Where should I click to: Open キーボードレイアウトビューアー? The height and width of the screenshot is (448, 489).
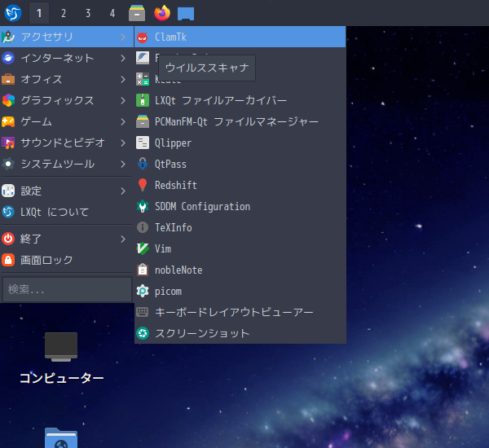[x=240, y=312]
